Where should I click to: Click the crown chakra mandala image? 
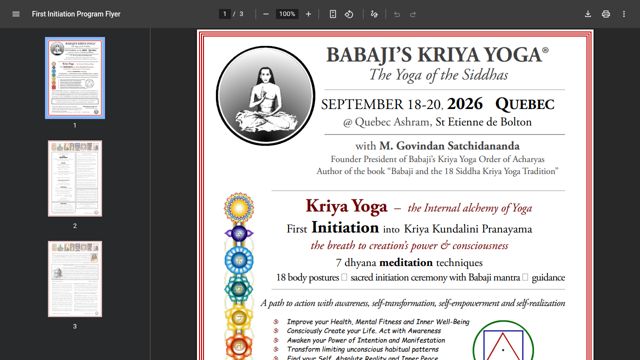239,208
